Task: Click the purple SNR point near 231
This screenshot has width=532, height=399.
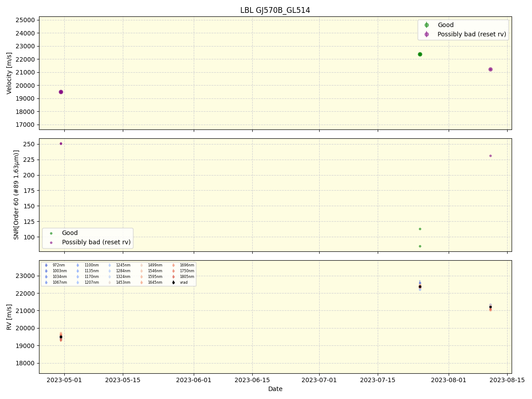Action: pyautogui.click(x=490, y=156)
